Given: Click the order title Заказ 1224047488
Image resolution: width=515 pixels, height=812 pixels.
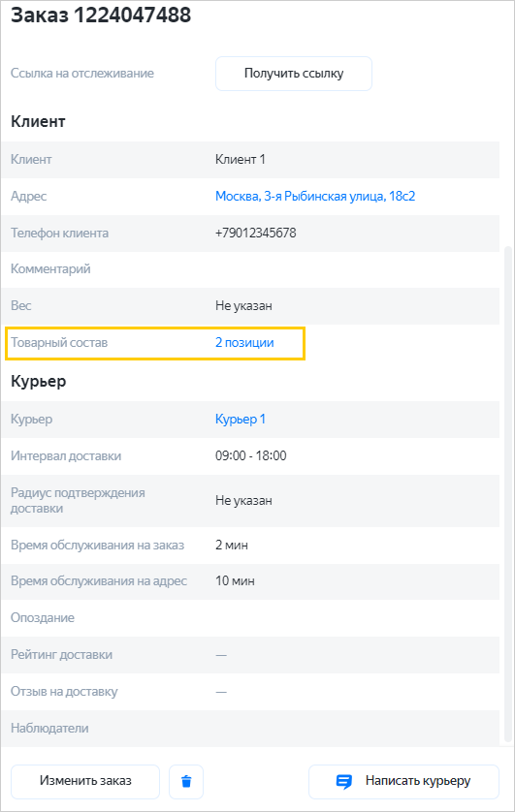Looking at the screenshot, I should point(101,15).
